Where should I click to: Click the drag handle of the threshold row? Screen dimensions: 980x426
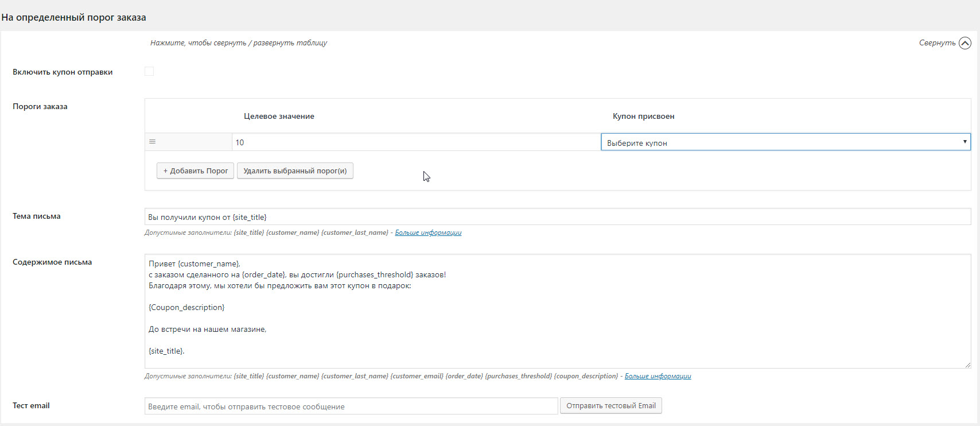(153, 142)
